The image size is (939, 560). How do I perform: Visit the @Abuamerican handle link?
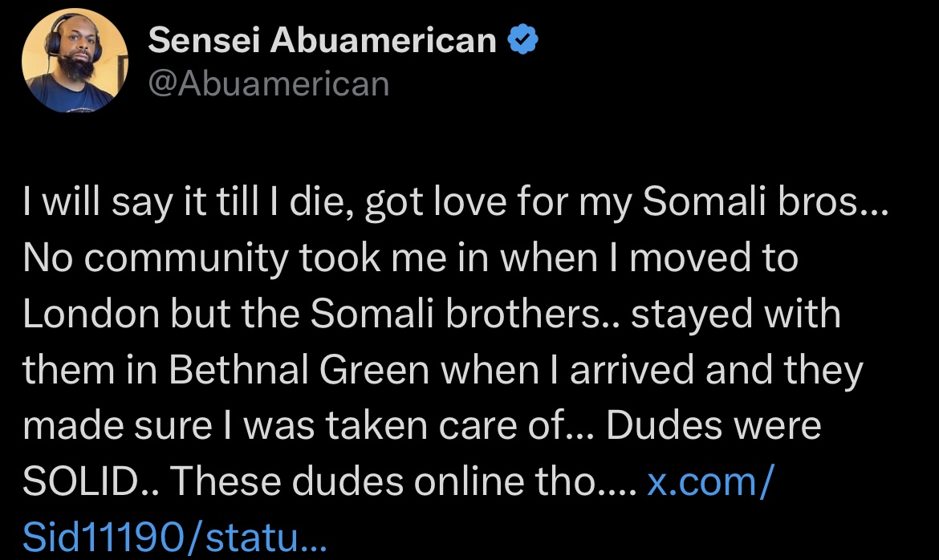(269, 83)
